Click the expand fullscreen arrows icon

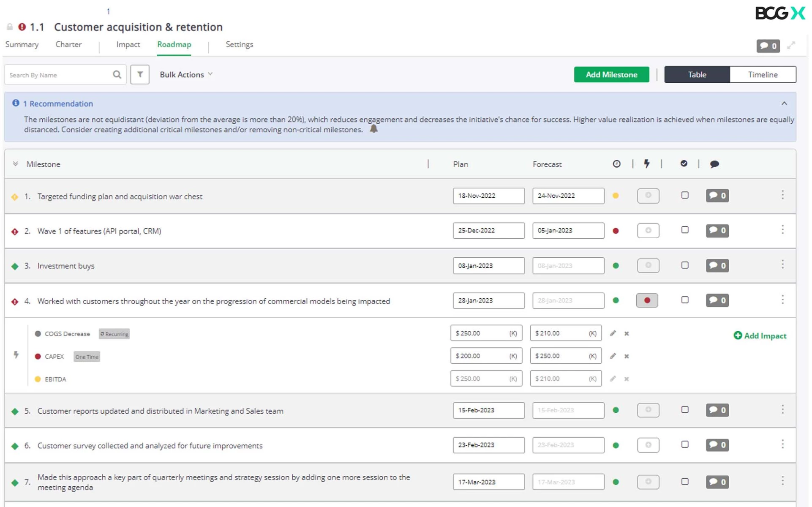click(791, 46)
